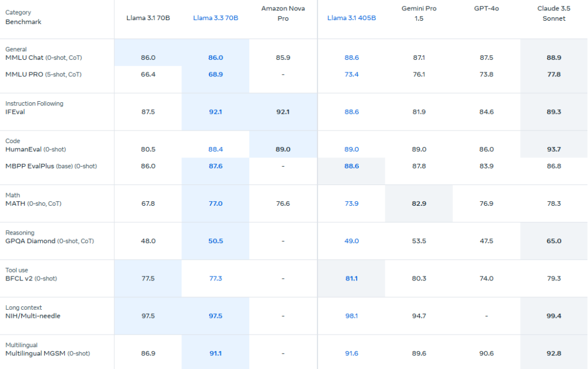Click the Llama 3.1 405B column header
The height and width of the screenshot is (369, 588).
pyautogui.click(x=351, y=18)
